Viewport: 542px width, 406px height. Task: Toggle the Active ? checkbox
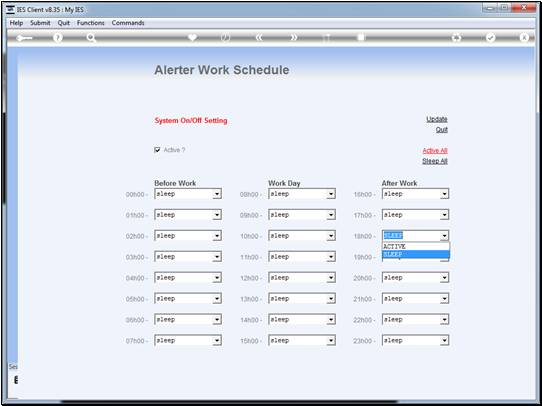pos(157,150)
